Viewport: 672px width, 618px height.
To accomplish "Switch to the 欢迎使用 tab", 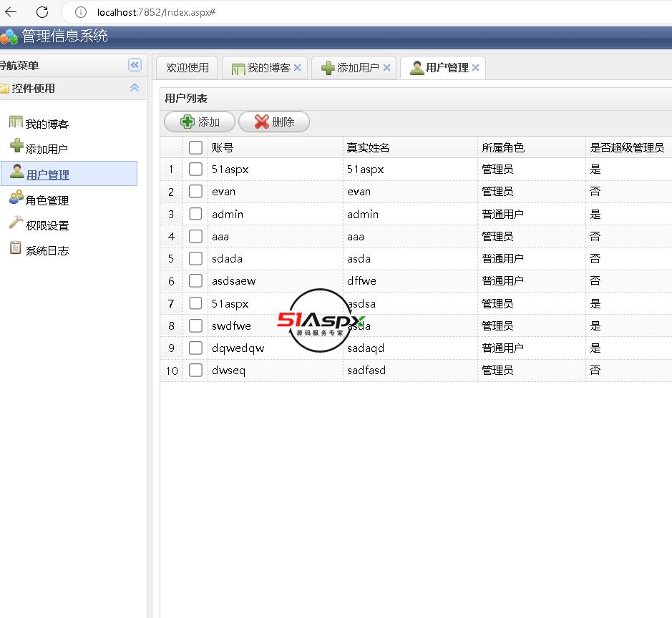I will tap(188, 68).
